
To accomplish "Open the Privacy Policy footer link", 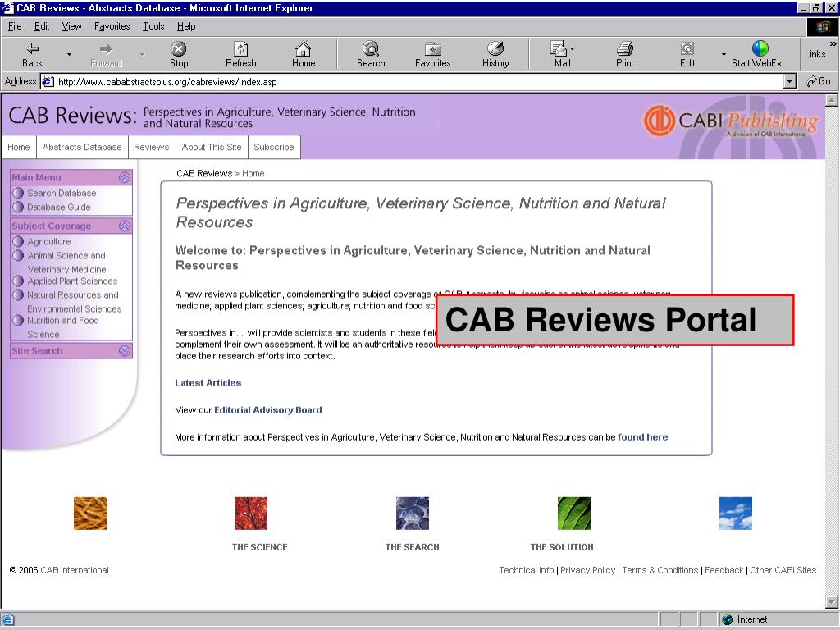I will click(587, 571).
